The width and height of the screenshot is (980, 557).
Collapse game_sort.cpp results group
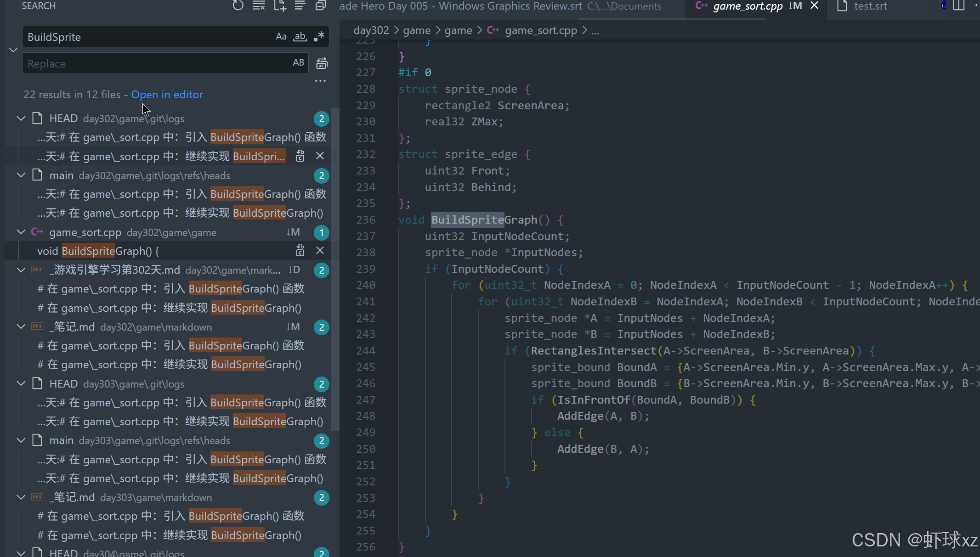(x=21, y=232)
